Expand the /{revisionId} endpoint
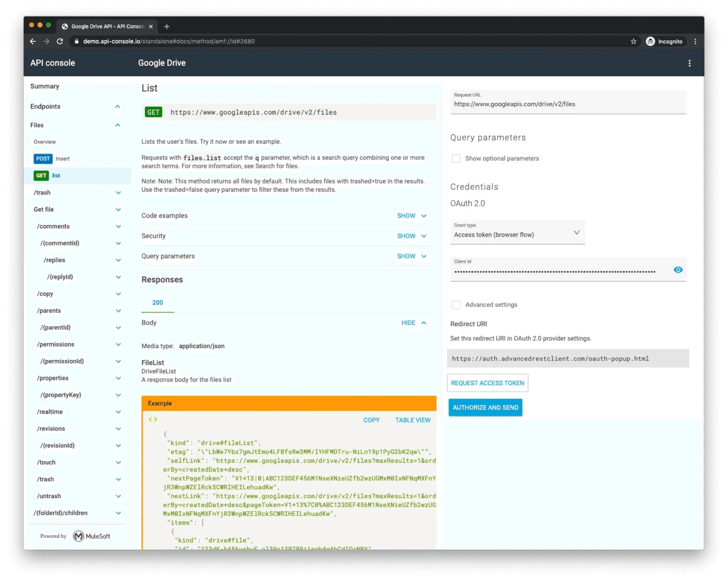Image resolution: width=728 pixels, height=581 pixels. (118, 445)
